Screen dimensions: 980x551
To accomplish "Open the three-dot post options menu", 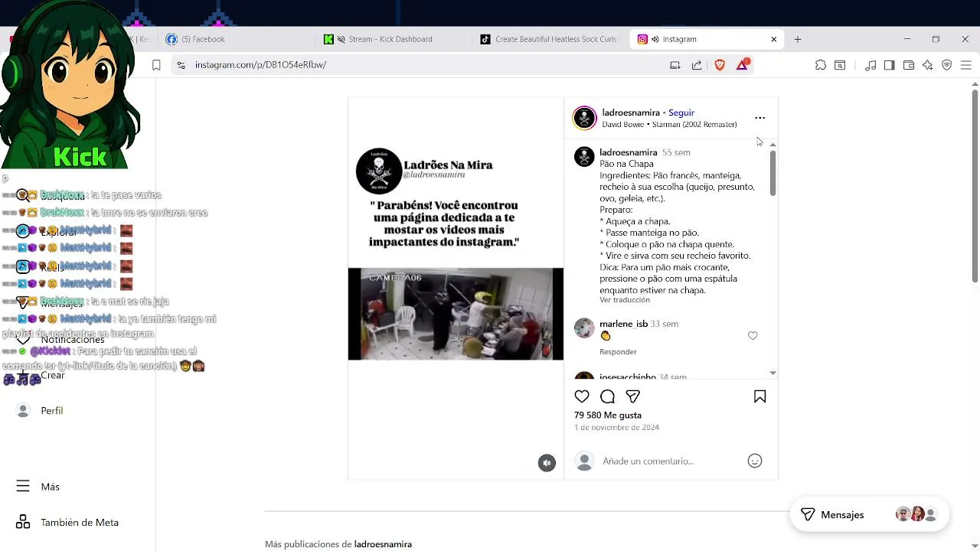I will (x=759, y=118).
